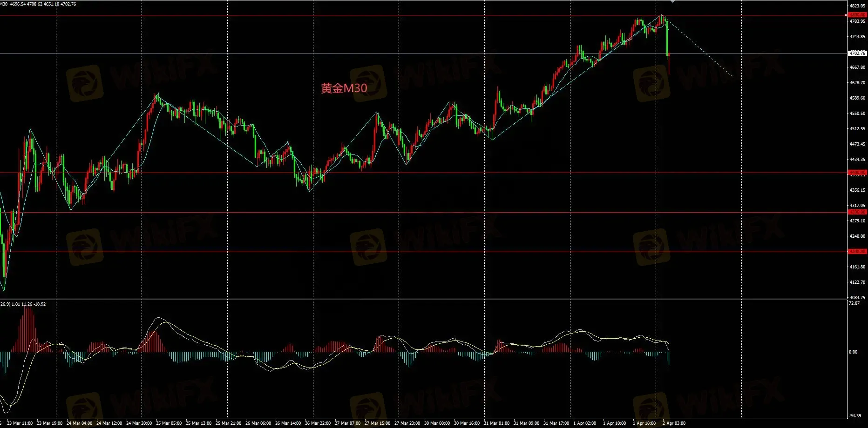
Task: Click the small square handle beside 4800.00 line
Action: [x=846, y=15]
